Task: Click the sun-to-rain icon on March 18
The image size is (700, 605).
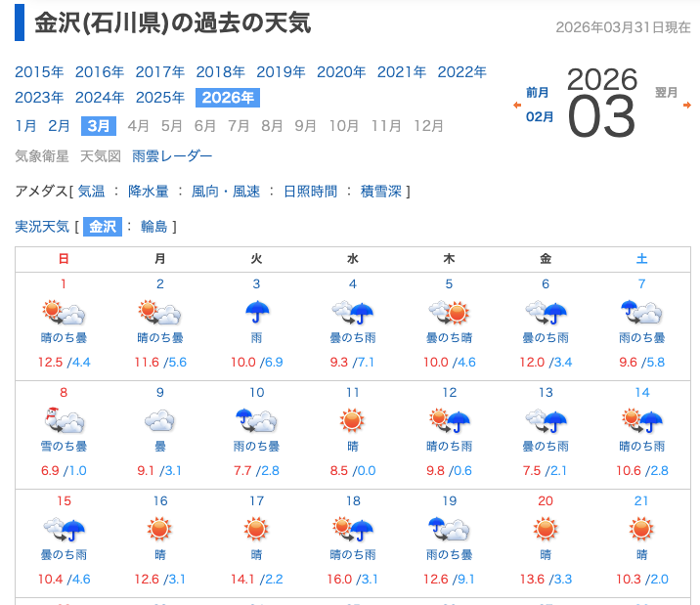Action: pos(352,531)
